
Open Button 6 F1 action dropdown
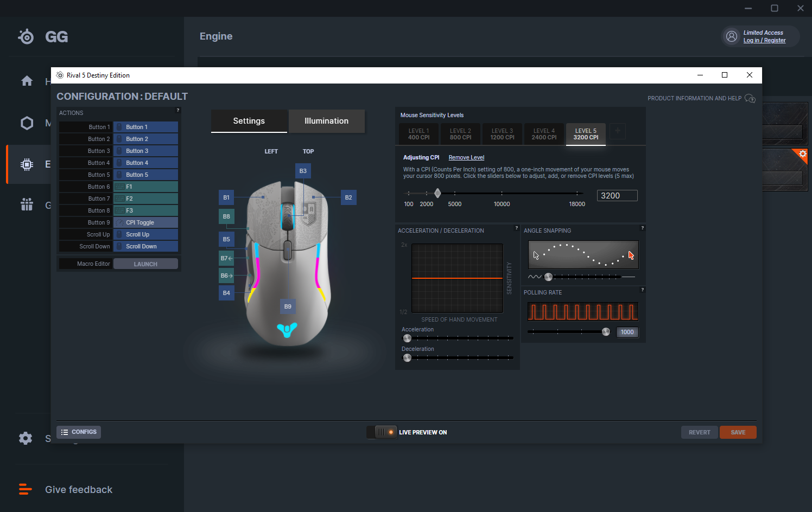(x=145, y=187)
